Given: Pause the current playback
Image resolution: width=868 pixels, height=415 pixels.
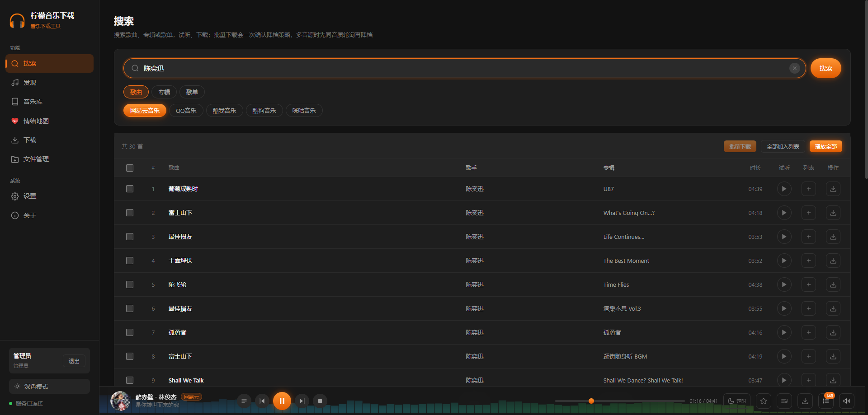Looking at the screenshot, I should tap(282, 401).
